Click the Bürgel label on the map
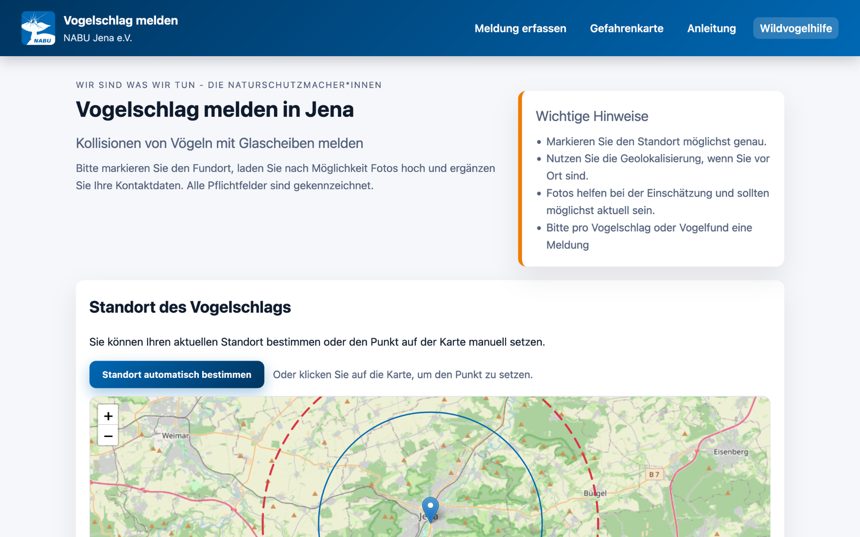Image resolution: width=860 pixels, height=537 pixels. (x=595, y=493)
